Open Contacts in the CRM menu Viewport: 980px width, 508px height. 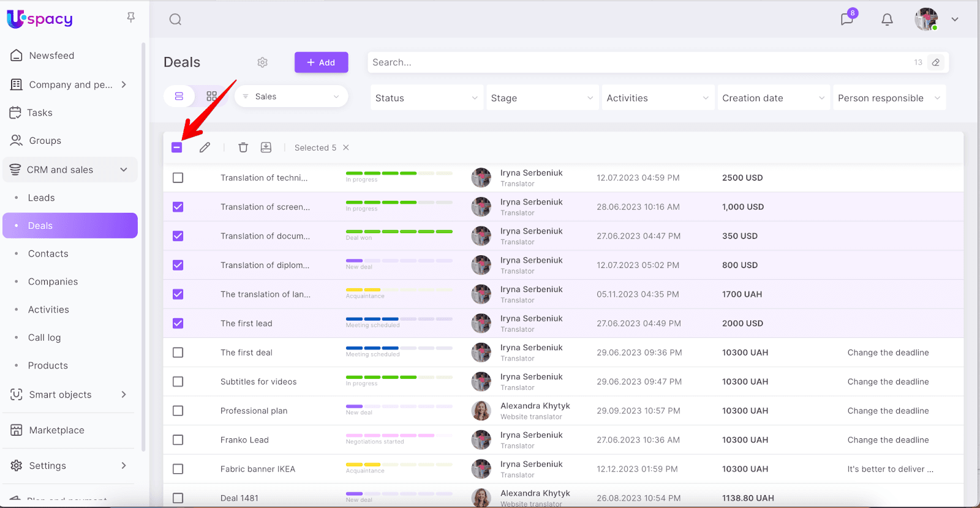48,254
